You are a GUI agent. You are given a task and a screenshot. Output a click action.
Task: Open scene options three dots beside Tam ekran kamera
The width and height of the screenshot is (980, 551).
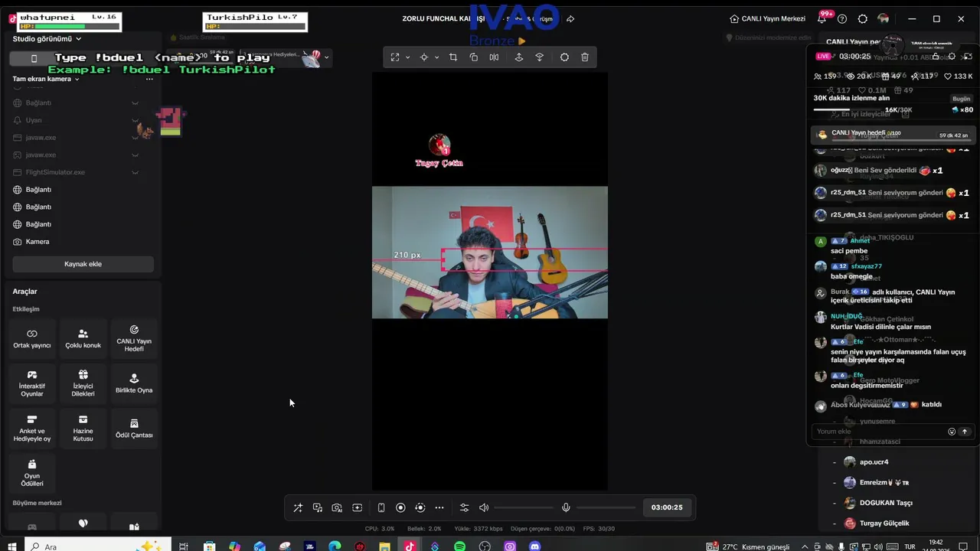(x=149, y=79)
